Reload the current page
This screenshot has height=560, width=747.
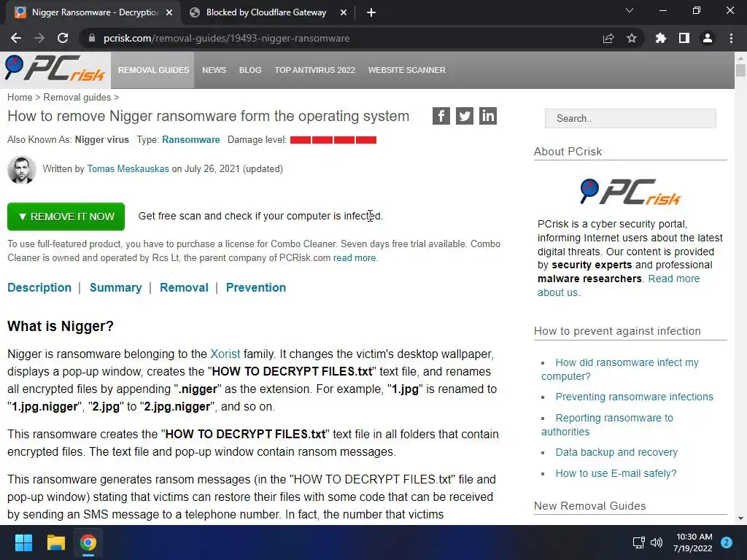[63, 38]
